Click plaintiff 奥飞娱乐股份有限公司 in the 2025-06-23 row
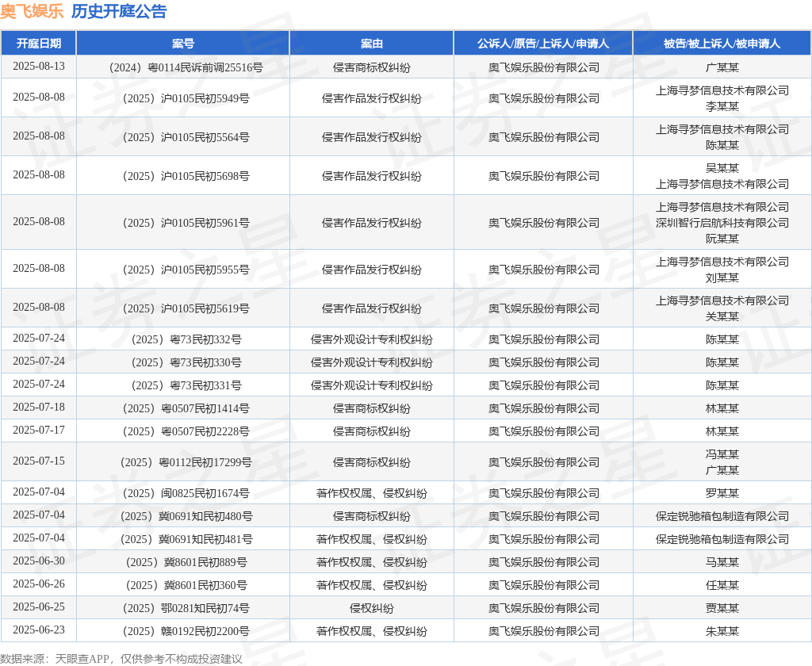The height and width of the screenshot is (666, 812). [544, 631]
